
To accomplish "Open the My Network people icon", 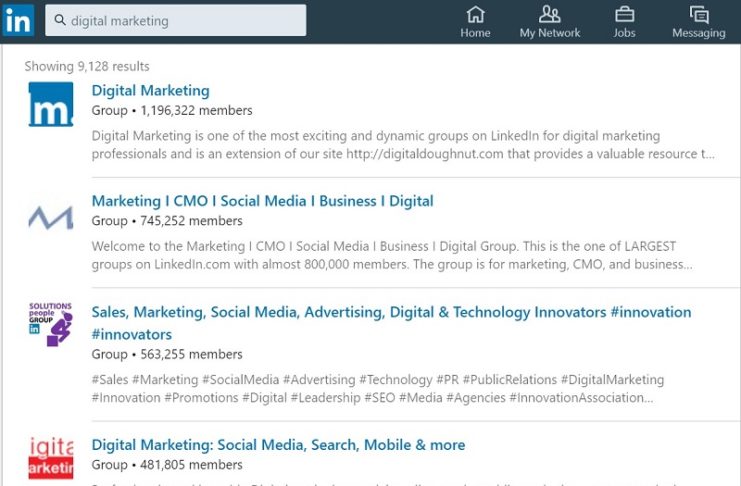I will (549, 14).
